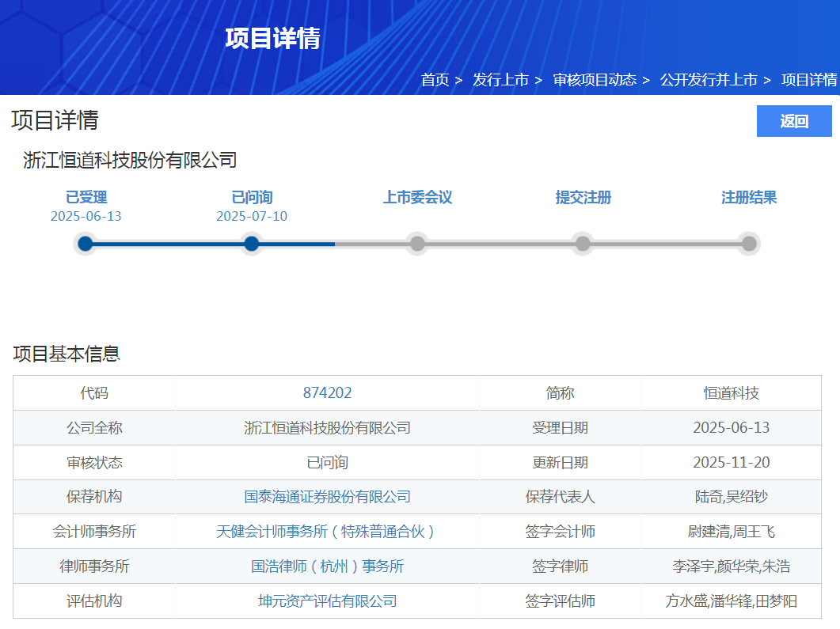Click the 已受理 timeline node
This screenshot has width=840, height=629.
86,244
